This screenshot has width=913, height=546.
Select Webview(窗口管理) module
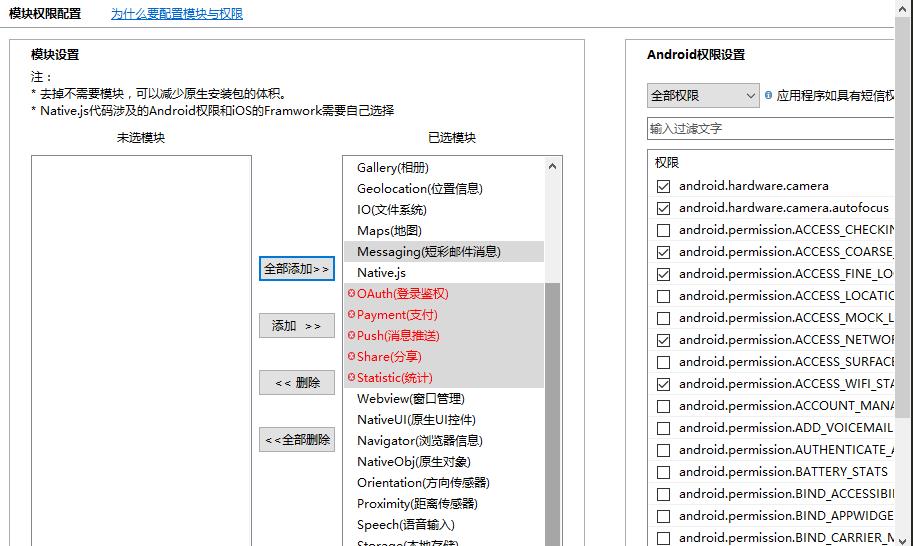(x=444, y=399)
